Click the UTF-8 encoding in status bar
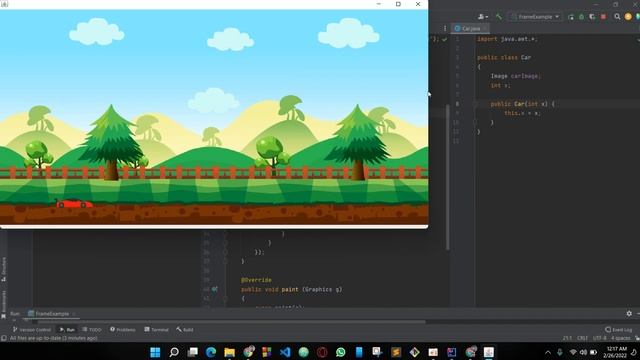640x360 pixels. pos(600,338)
